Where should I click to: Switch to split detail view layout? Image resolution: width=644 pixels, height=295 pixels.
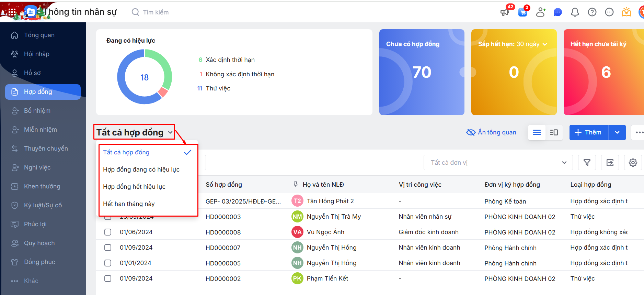coord(554,132)
